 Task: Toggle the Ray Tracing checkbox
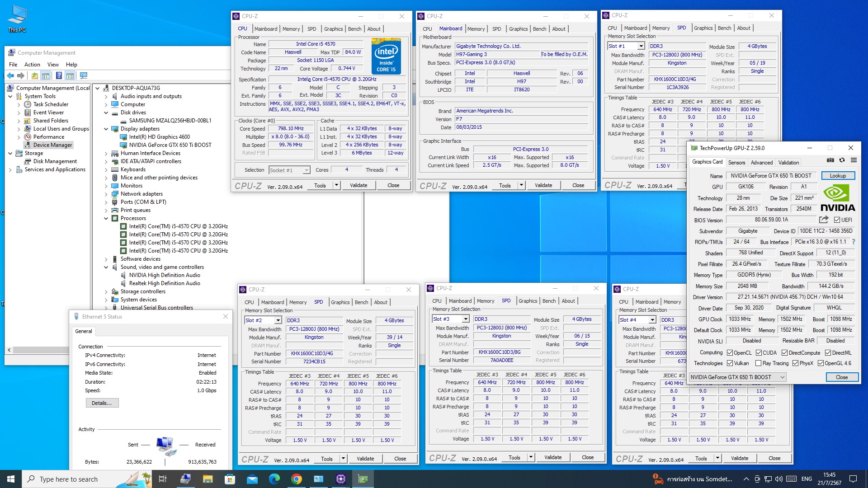[758, 363]
